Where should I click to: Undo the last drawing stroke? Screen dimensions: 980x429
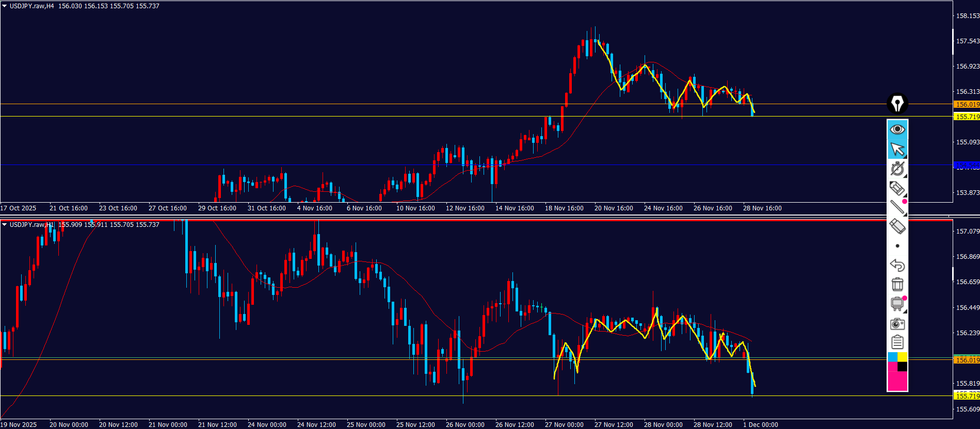[x=897, y=265]
